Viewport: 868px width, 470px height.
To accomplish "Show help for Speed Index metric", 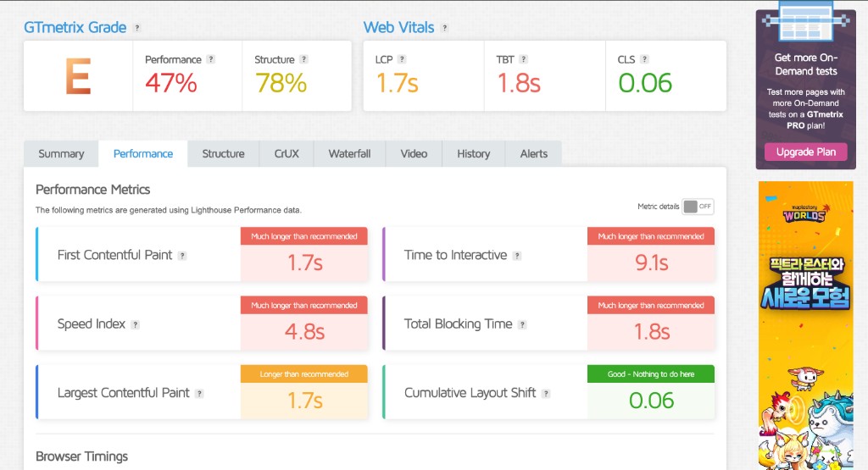I will pos(135,324).
